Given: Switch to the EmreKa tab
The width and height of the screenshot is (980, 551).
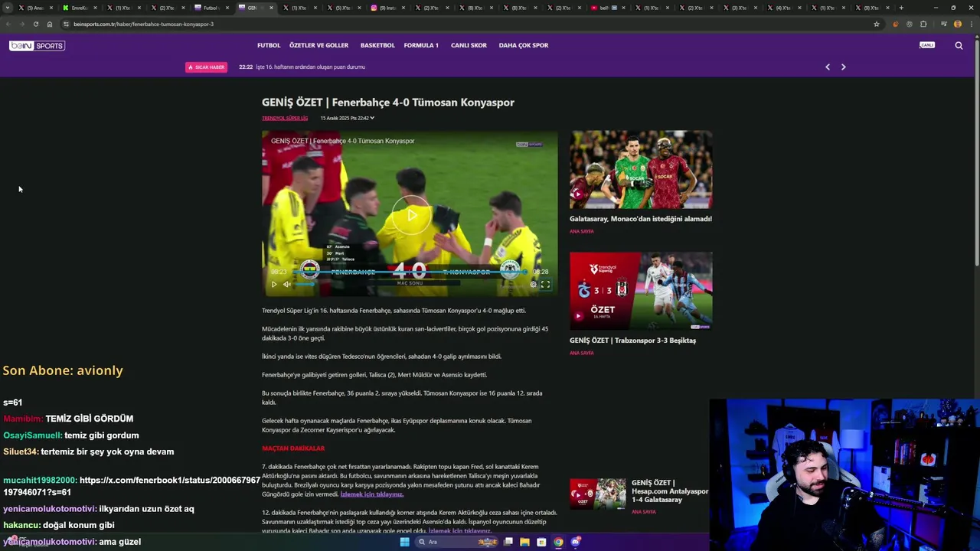Looking at the screenshot, I should (80, 8).
